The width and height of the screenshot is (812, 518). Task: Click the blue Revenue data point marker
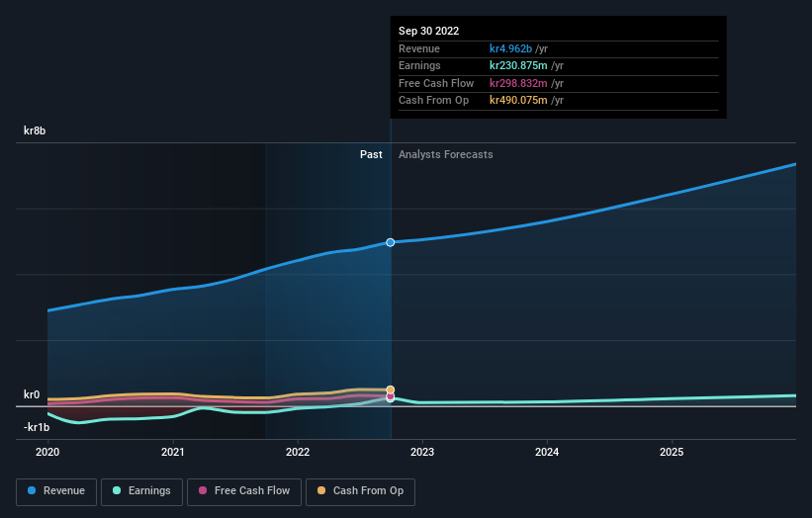click(391, 242)
